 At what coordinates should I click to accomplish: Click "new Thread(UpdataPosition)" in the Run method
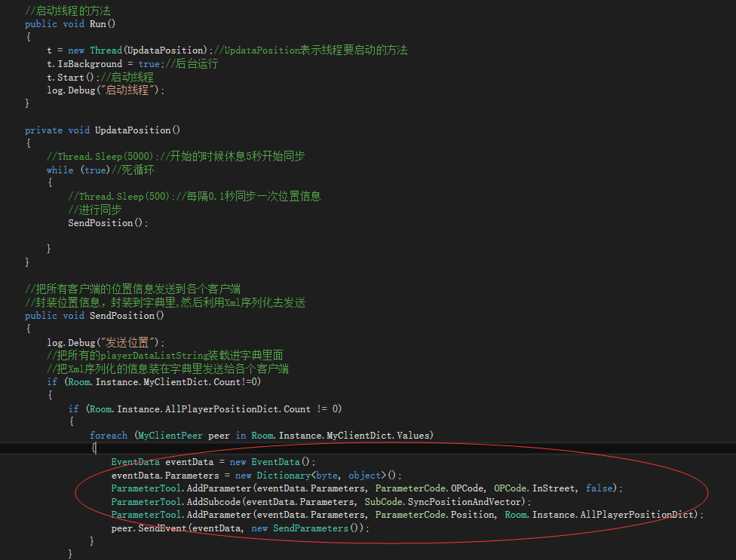(138, 50)
